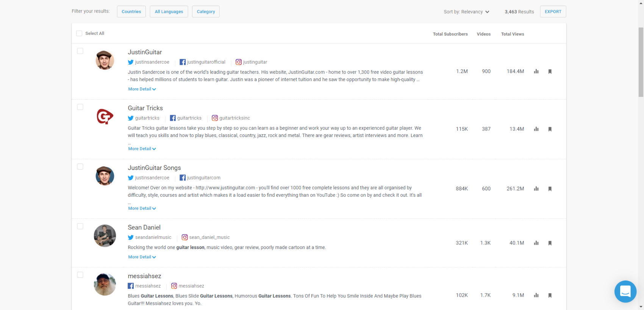Expand More Detail for Guitar Tricks

(x=142, y=149)
